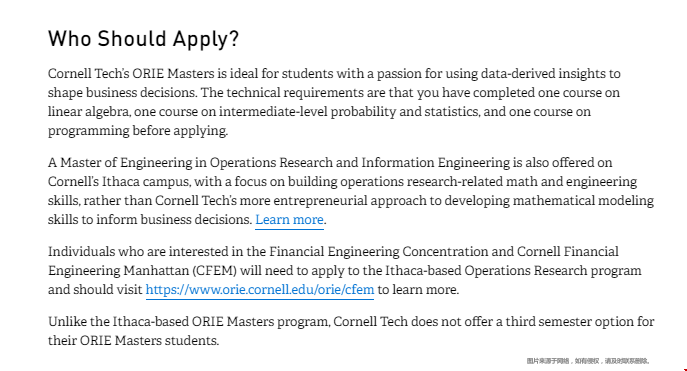The width and height of the screenshot is (687, 371).
Task: Visit the orie.cornell.edu/orie/cfem URL link
Action: point(260,290)
